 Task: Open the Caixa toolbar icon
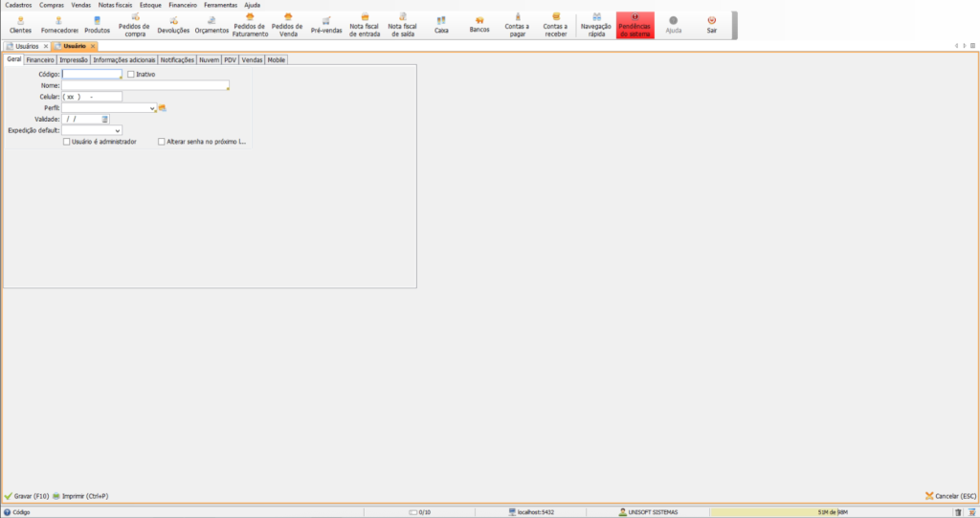click(441, 24)
